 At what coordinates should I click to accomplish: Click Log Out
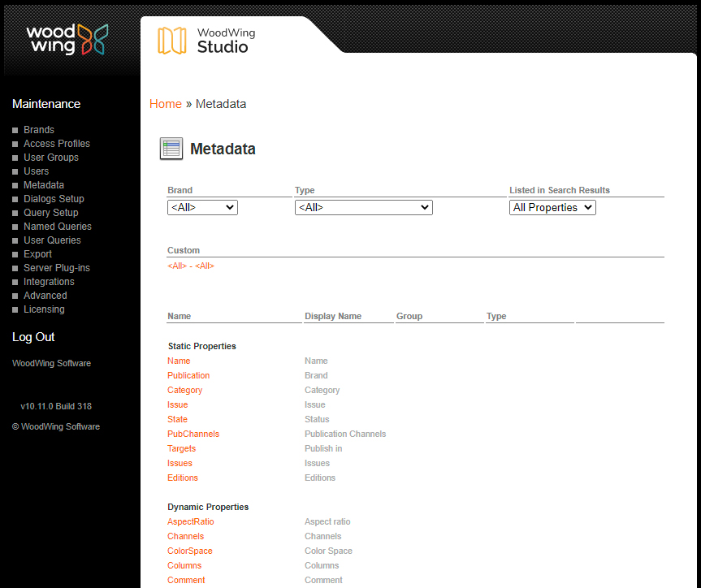33,337
